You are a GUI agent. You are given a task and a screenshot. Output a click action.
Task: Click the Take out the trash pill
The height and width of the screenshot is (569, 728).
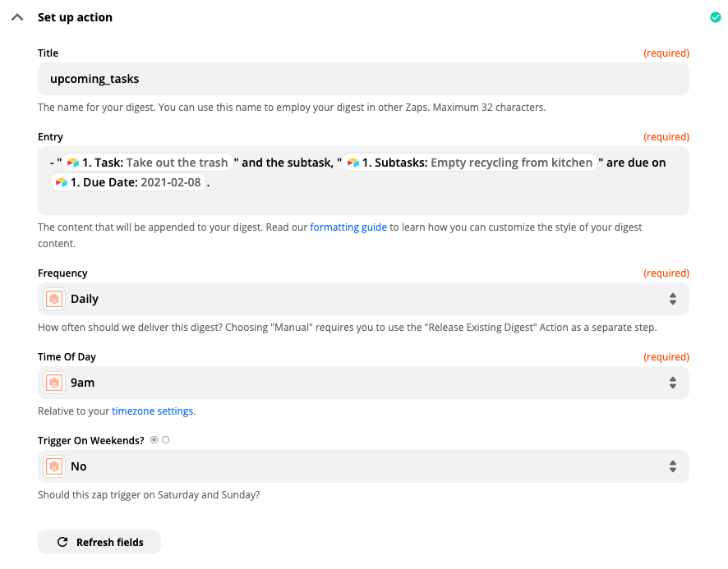(148, 163)
